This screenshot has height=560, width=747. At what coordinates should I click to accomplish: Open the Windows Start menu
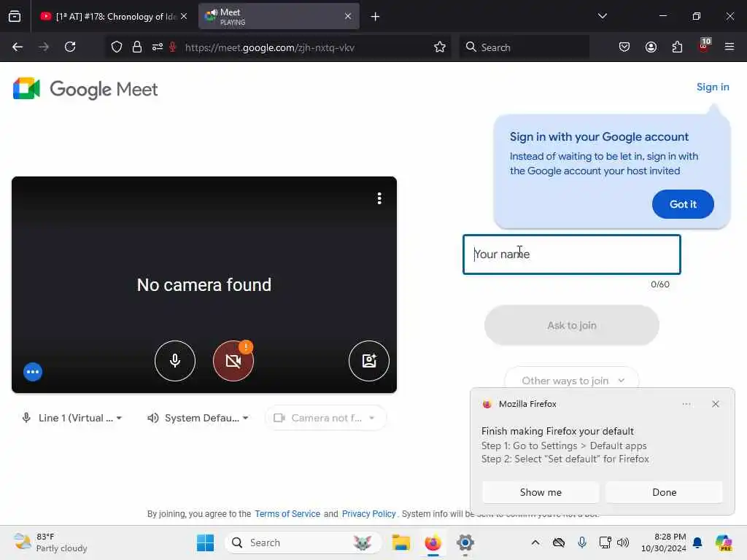click(205, 542)
